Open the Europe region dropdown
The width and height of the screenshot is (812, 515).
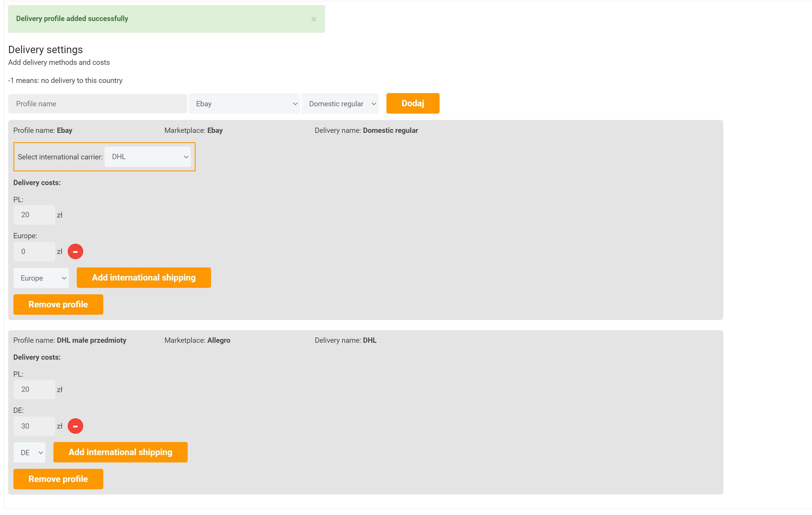[x=41, y=278]
